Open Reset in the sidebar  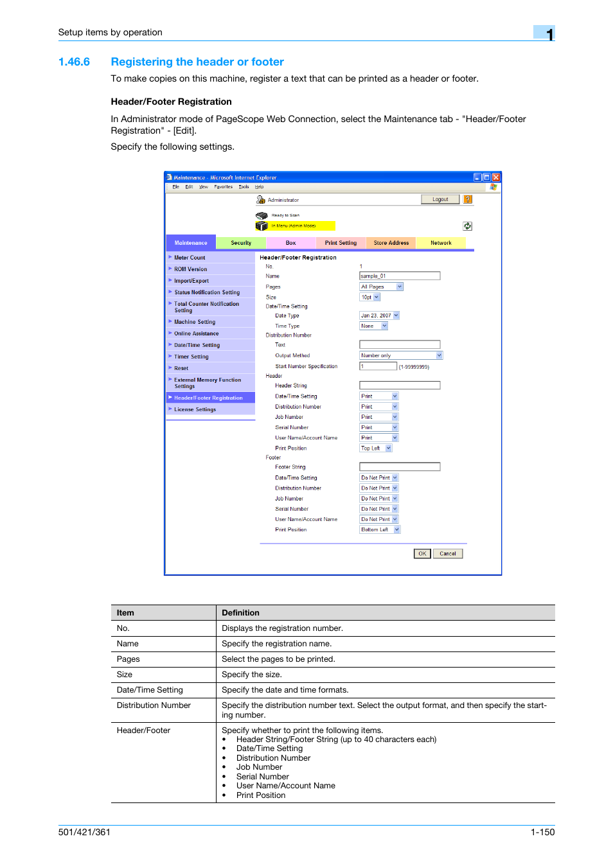coord(211,368)
